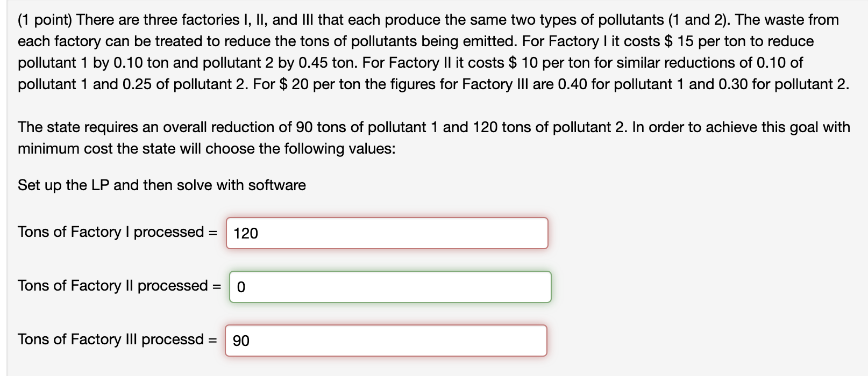Viewport: 868px width, 376px height.
Task: Click the '(1 point)' text at top
Action: [x=45, y=20]
